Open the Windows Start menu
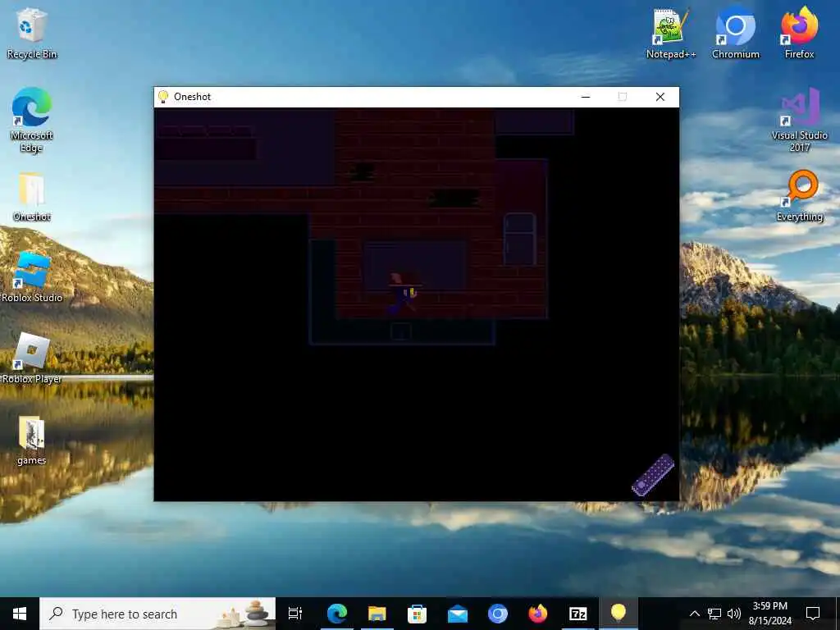Screen dimensions: 840x630 pos(20,614)
